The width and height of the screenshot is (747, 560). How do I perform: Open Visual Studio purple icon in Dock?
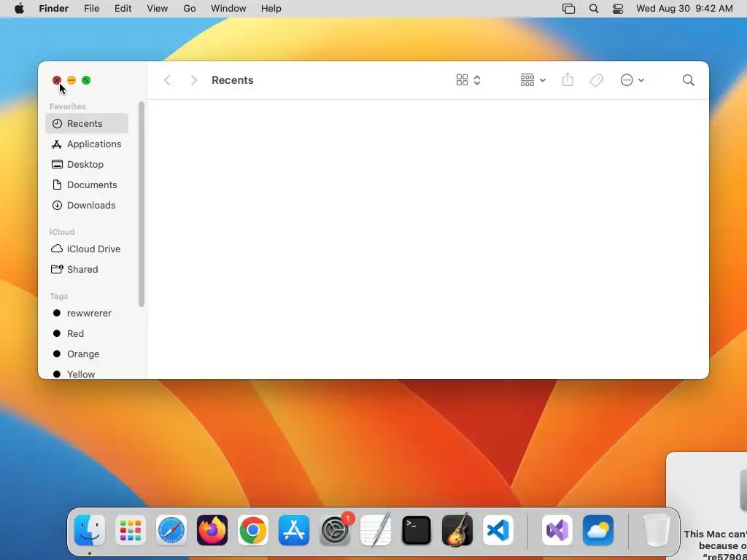(557, 530)
